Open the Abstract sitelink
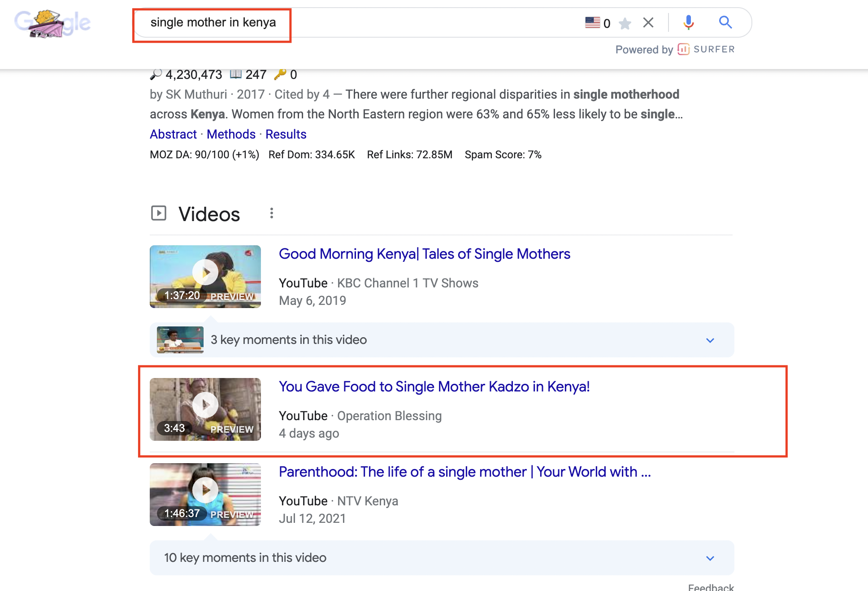This screenshot has width=868, height=591. pos(173,134)
